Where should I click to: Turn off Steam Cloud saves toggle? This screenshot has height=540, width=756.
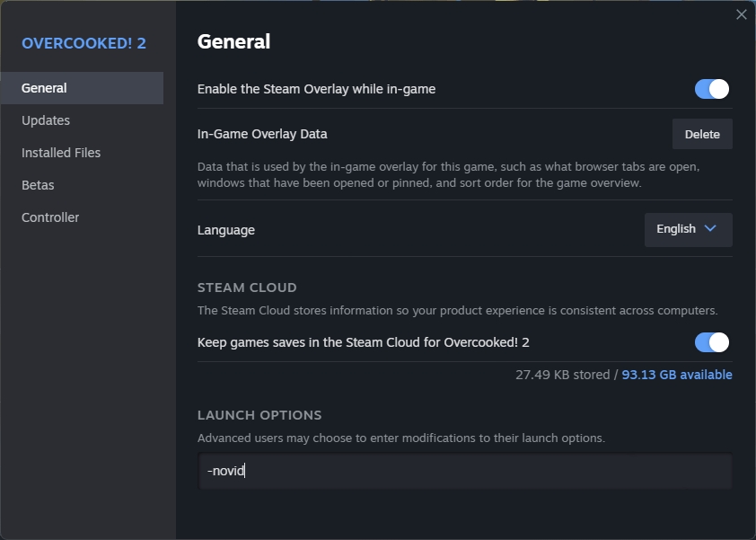pyautogui.click(x=711, y=342)
